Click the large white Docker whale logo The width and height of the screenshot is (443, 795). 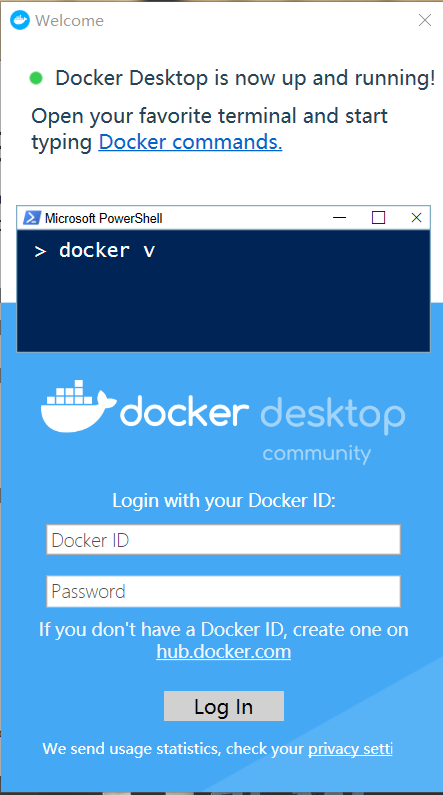79,406
